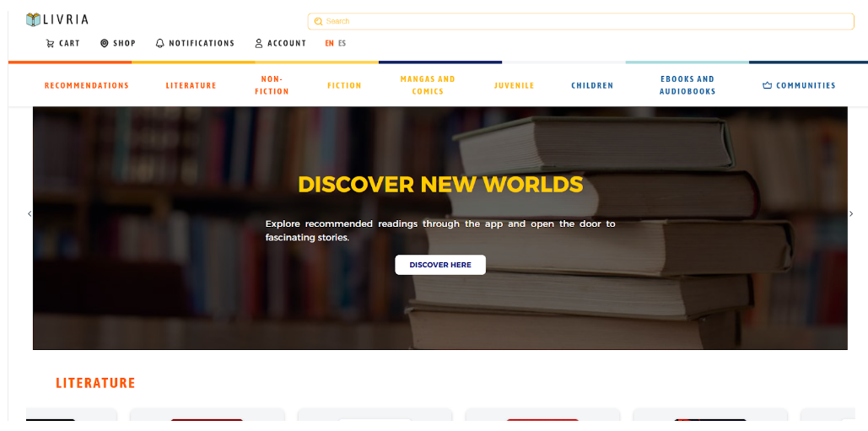Image resolution: width=868 pixels, height=431 pixels.
Task: Select the EN language option
Action: (x=329, y=43)
